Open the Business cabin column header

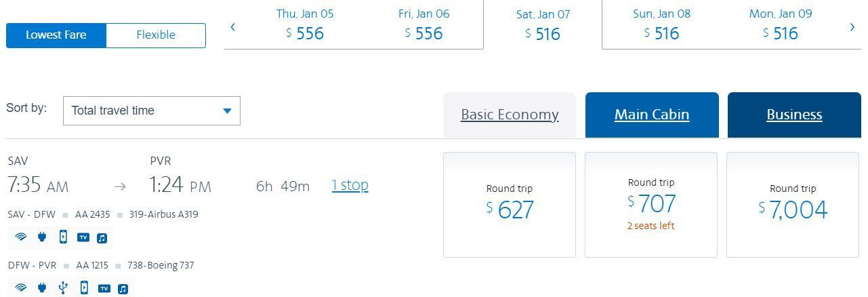pyautogui.click(x=794, y=115)
